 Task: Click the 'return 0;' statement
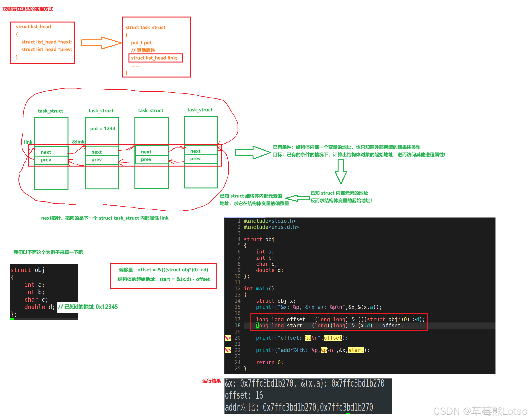pos(269,362)
